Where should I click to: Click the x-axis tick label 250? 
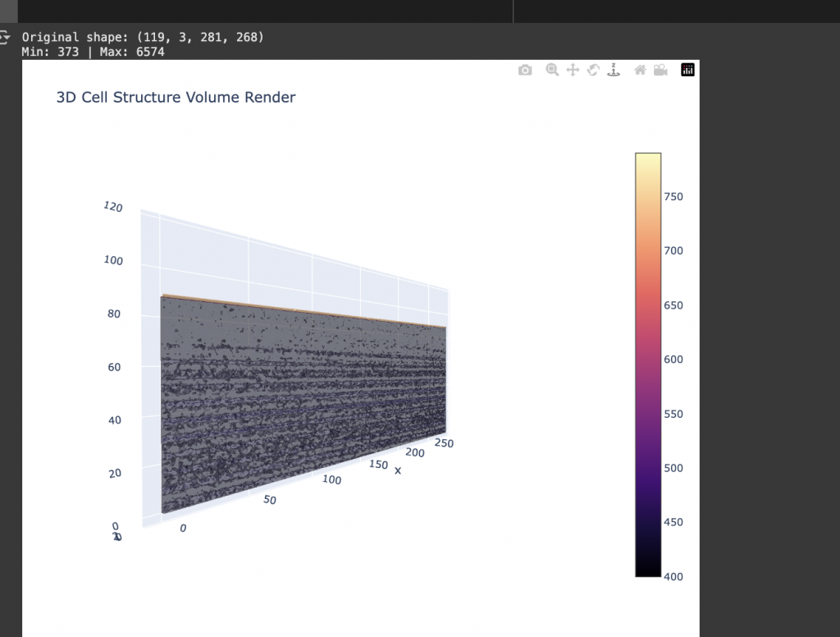tap(444, 443)
